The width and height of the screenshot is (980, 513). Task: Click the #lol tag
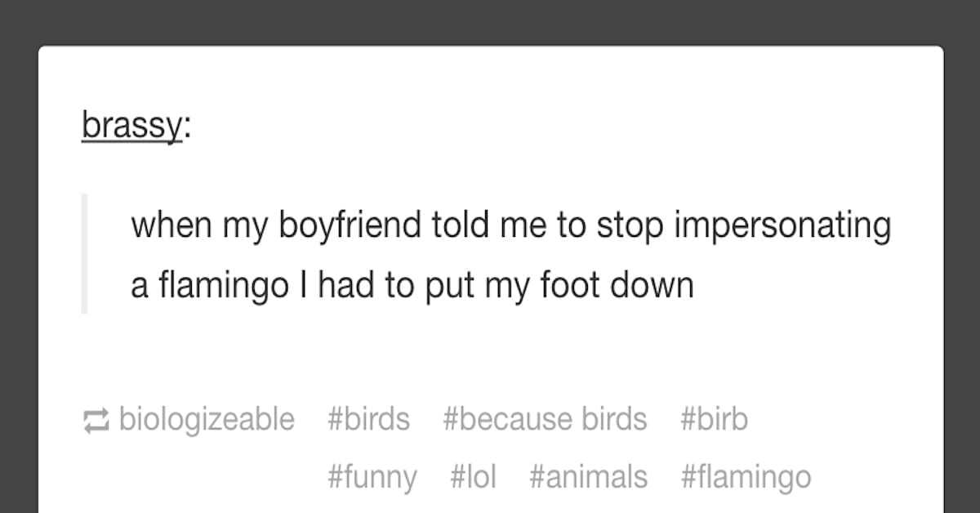pyautogui.click(x=473, y=475)
